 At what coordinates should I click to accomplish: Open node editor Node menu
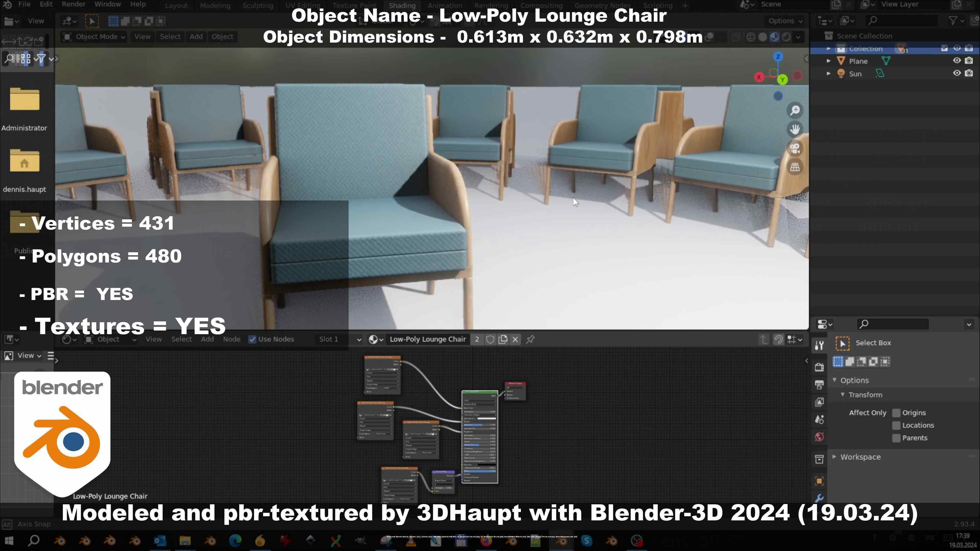[231, 340]
